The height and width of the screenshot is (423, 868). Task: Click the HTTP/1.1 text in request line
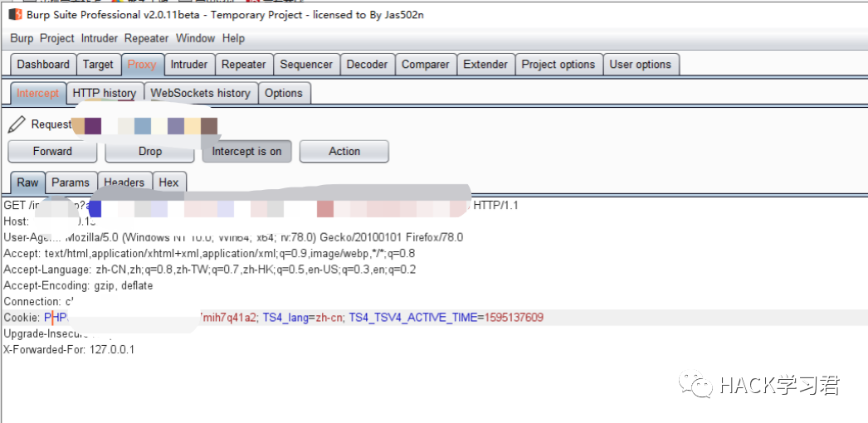(x=495, y=206)
